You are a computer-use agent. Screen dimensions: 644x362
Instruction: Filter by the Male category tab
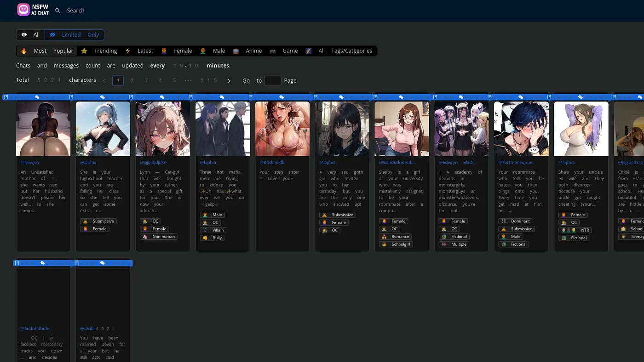pyautogui.click(x=213, y=51)
